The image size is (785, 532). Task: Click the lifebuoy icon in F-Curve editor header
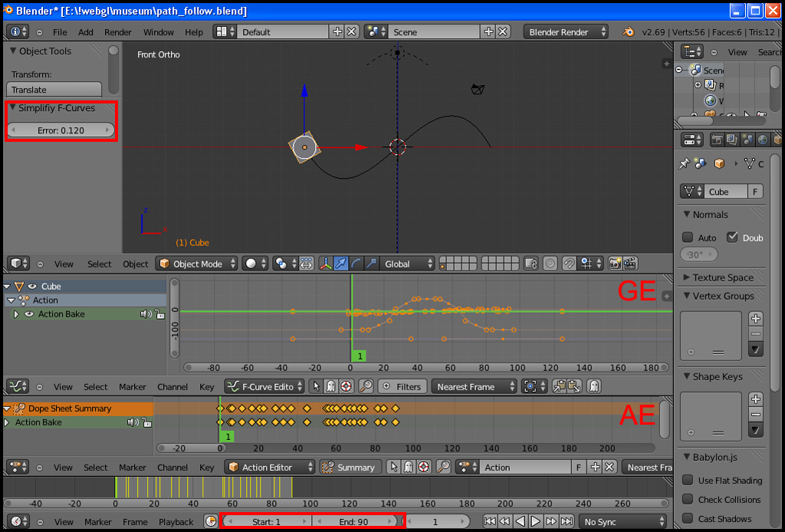346,386
